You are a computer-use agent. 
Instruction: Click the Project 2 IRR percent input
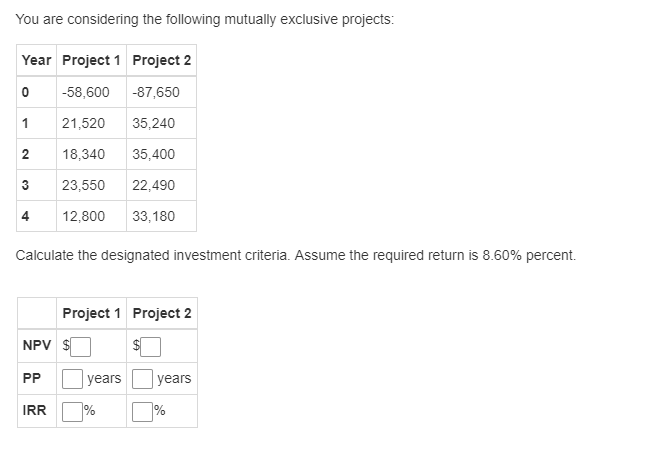tap(142, 411)
